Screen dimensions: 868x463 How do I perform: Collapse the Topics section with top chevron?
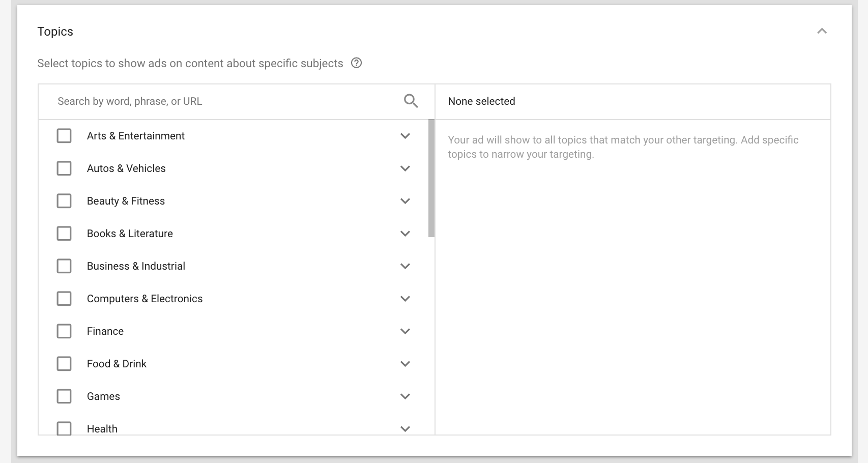(822, 32)
